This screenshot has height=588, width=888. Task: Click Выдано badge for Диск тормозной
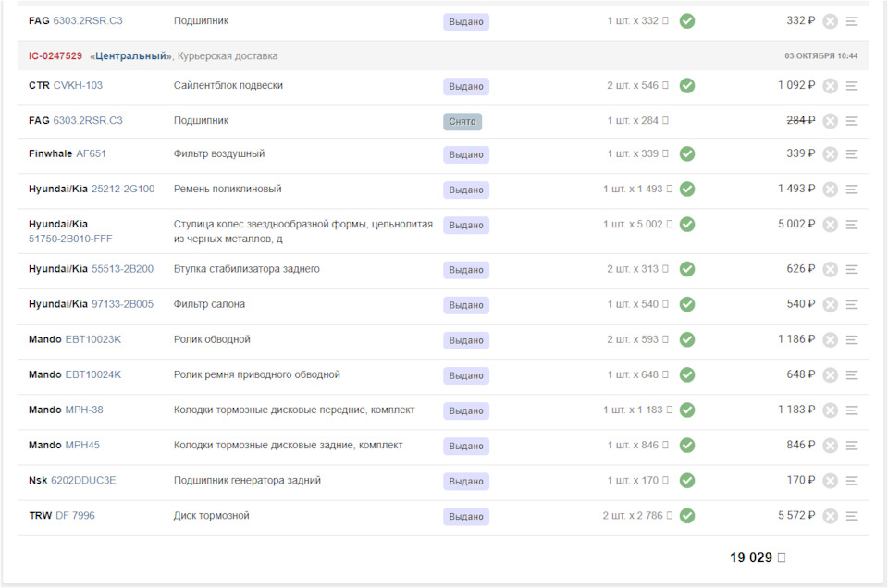[x=466, y=517]
